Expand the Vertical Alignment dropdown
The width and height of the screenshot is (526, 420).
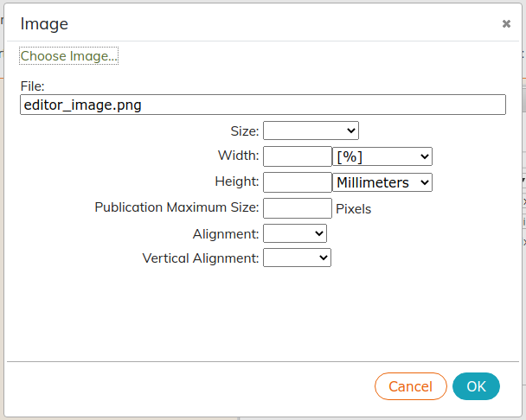[x=298, y=258]
